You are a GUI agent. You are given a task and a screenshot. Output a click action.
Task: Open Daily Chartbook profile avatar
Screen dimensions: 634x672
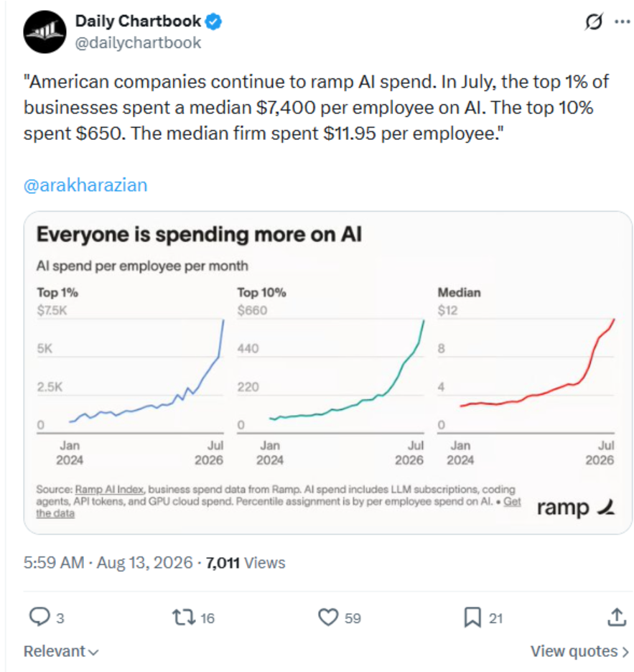click(x=45, y=32)
